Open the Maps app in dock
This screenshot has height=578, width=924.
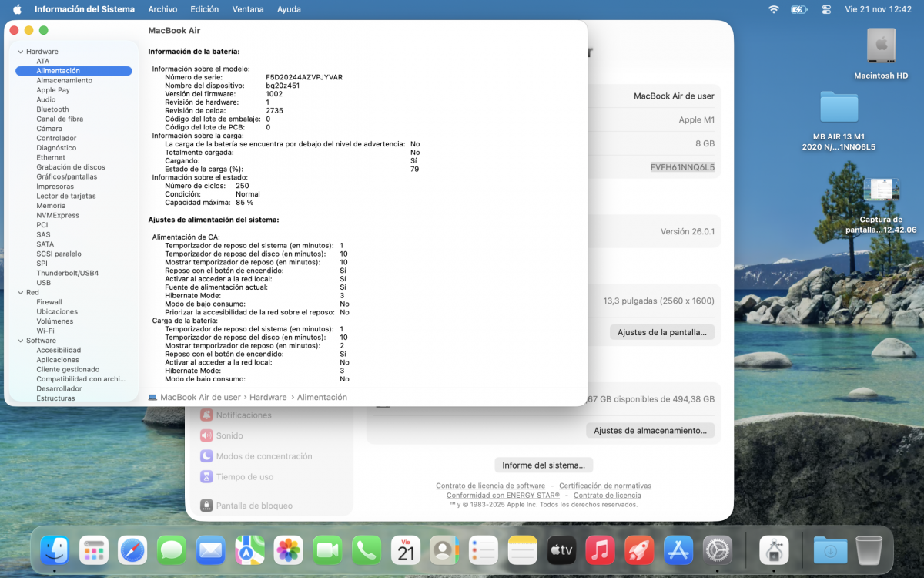249,550
